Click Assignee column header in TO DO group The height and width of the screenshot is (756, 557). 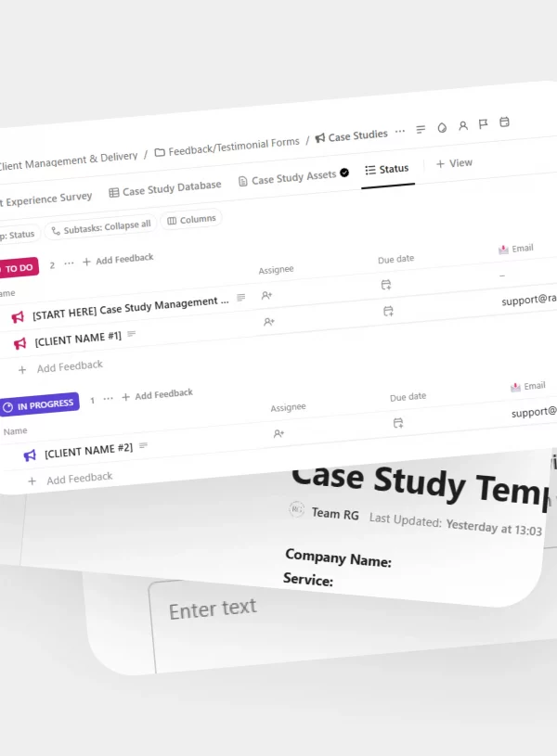click(276, 270)
